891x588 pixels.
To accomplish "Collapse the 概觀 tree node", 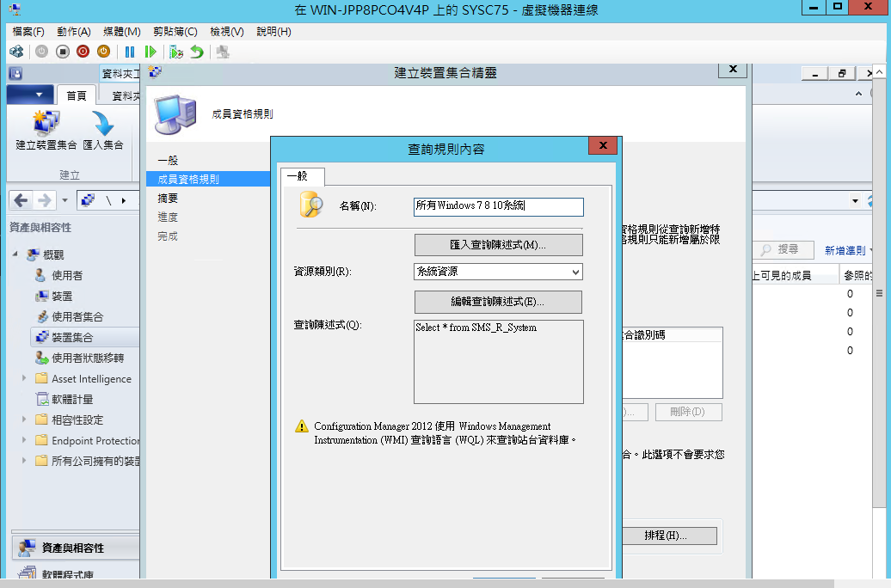I will point(15,254).
